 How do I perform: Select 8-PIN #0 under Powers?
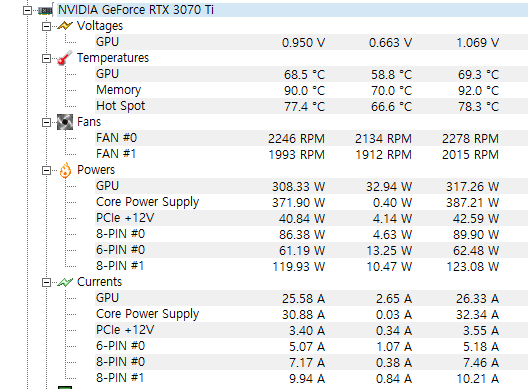coord(121,234)
